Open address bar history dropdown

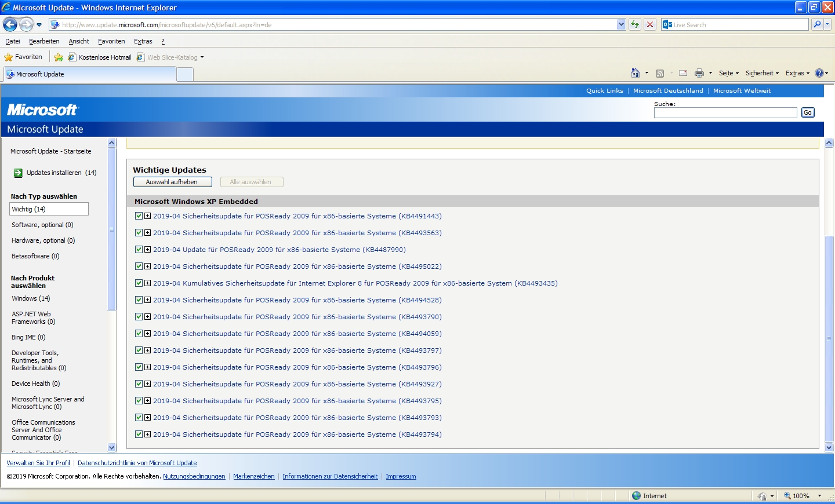pyautogui.click(x=621, y=24)
